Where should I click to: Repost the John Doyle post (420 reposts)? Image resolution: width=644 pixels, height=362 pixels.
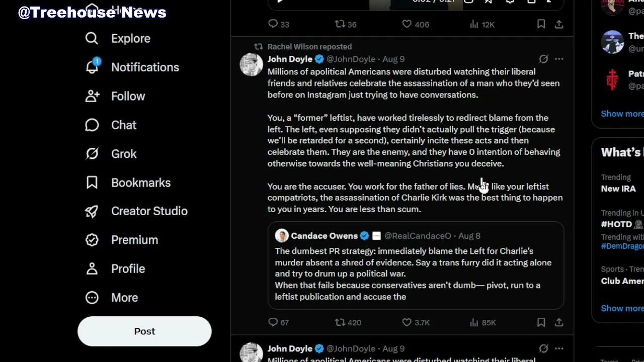coord(348,322)
